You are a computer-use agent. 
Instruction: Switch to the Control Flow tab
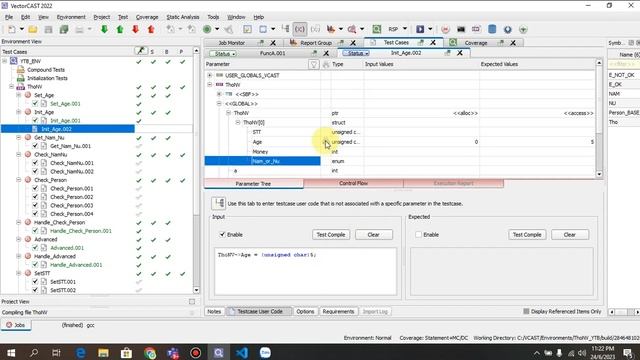click(353, 184)
